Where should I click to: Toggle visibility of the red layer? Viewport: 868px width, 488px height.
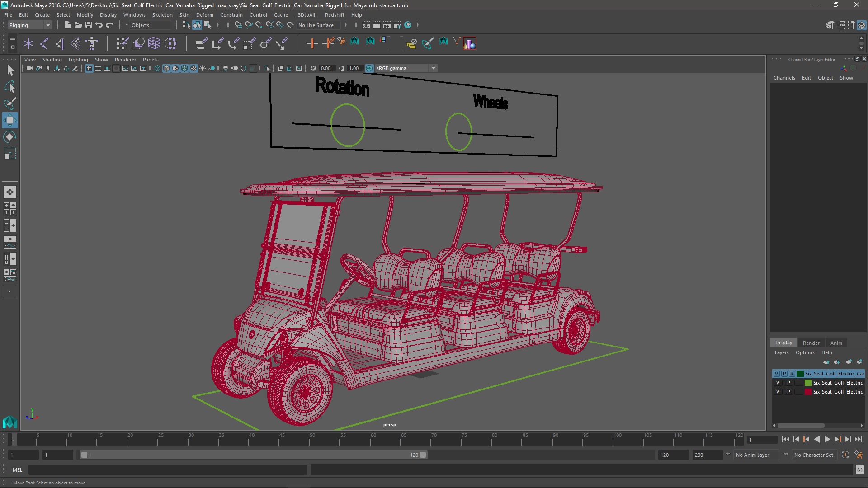pos(778,392)
